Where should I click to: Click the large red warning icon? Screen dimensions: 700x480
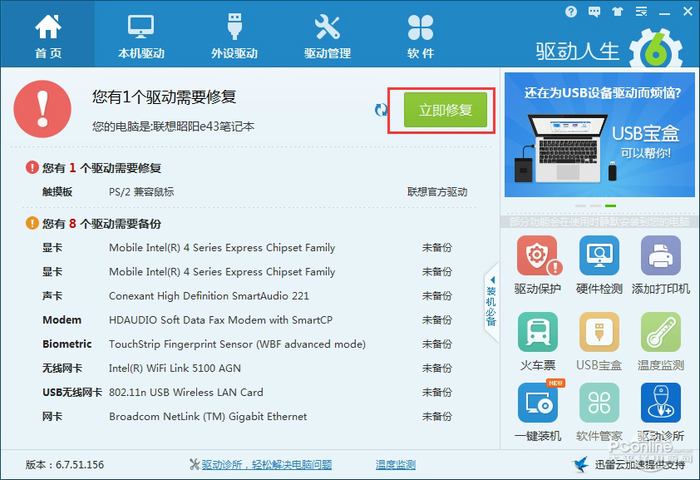point(42,109)
